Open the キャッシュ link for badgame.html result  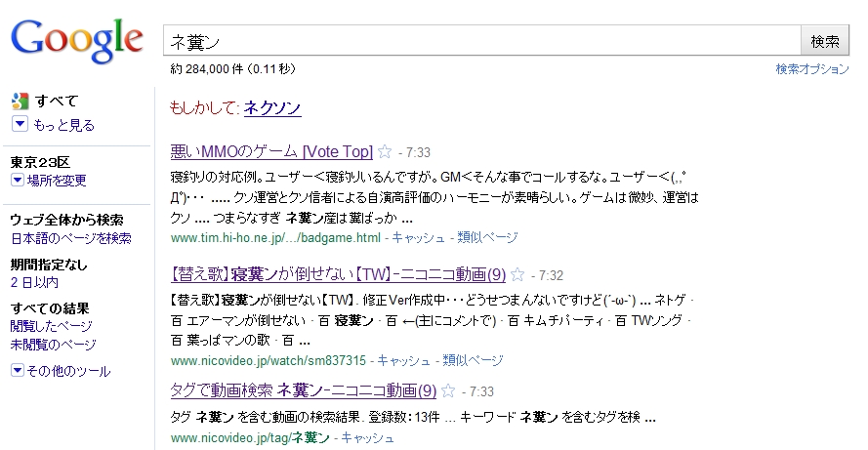tap(418, 237)
